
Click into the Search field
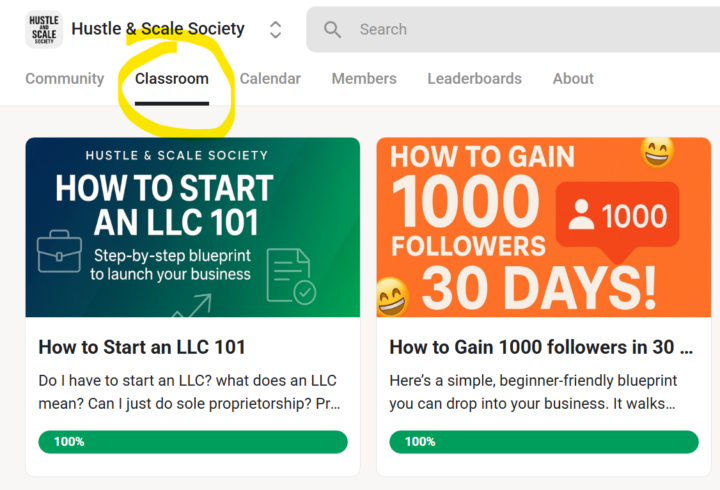(520, 30)
